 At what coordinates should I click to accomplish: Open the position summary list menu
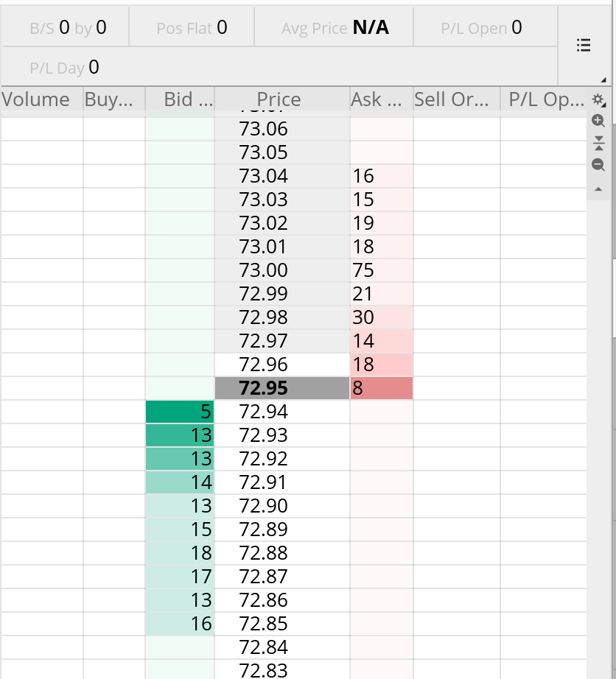click(583, 46)
